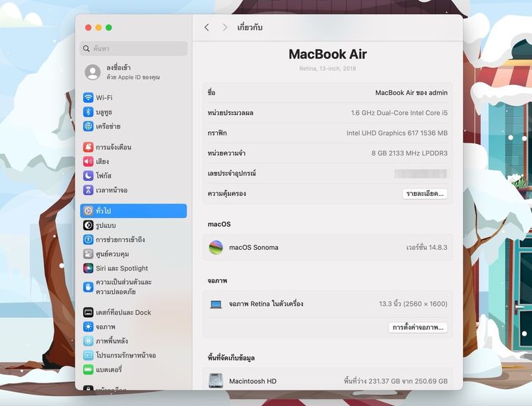Click the จอภาพ Retina ในตัวเครื่อง text
The width and height of the screenshot is (532, 406).
pos(266,304)
